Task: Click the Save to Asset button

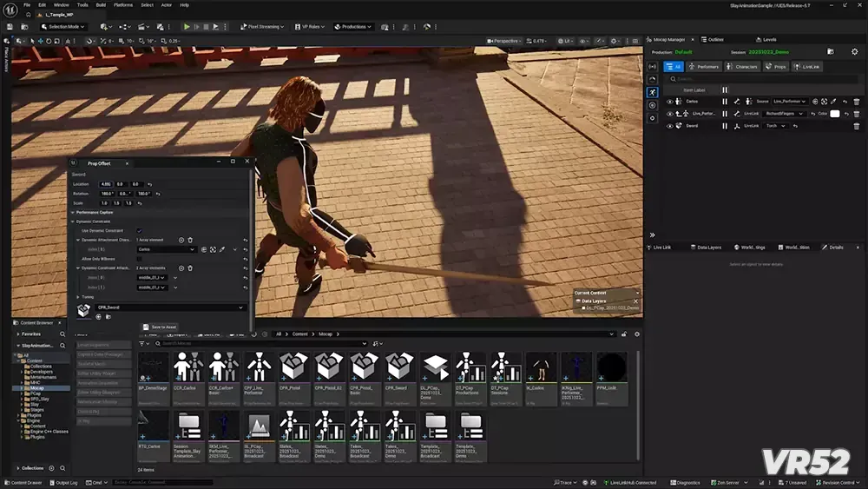Action: [x=160, y=327]
